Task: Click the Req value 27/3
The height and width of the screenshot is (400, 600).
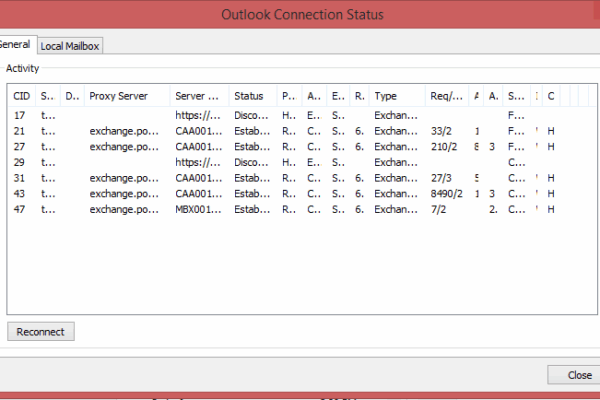Action: 441,178
